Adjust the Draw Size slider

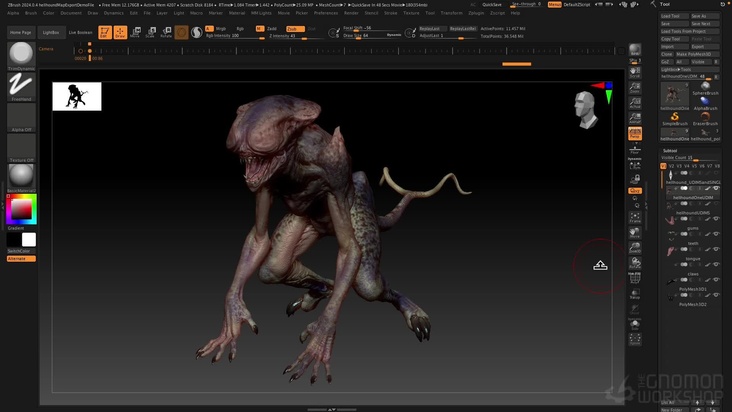tap(372, 35)
